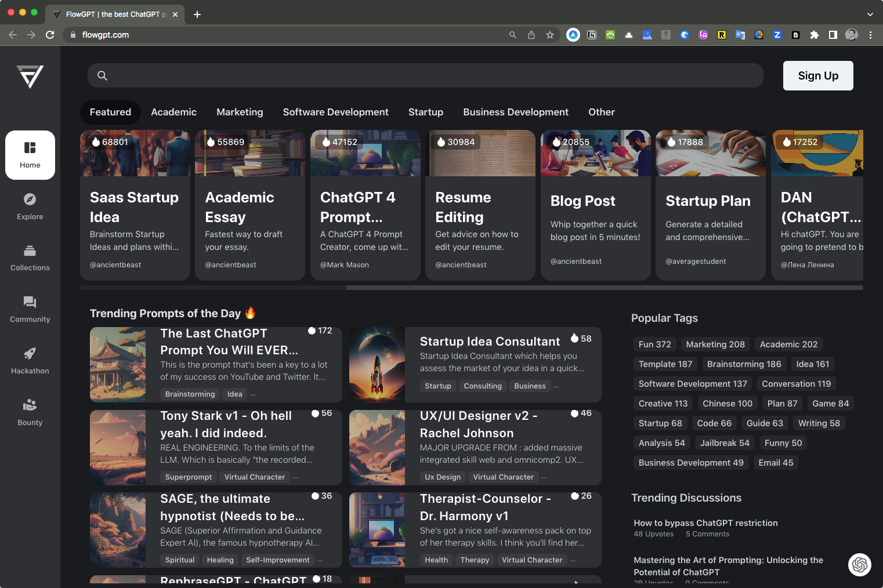Image resolution: width=883 pixels, height=588 pixels.
Task: Expand the browser tab list chevron
Action: (870, 14)
